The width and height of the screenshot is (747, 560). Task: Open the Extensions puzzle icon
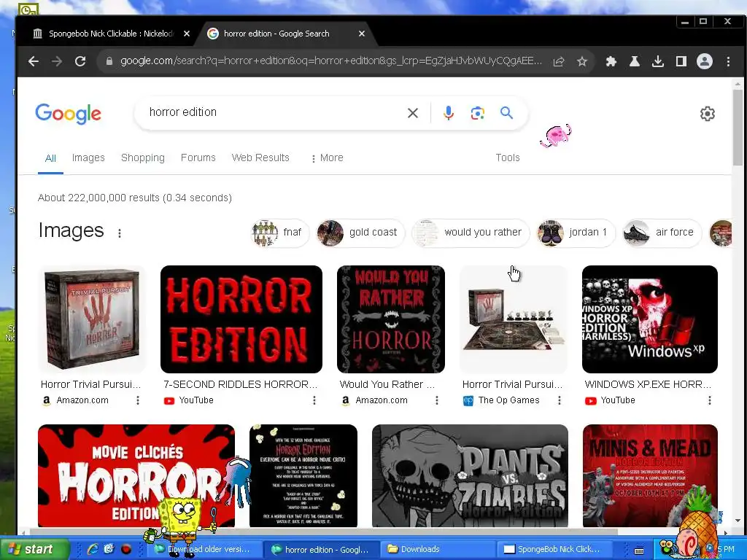(x=611, y=61)
